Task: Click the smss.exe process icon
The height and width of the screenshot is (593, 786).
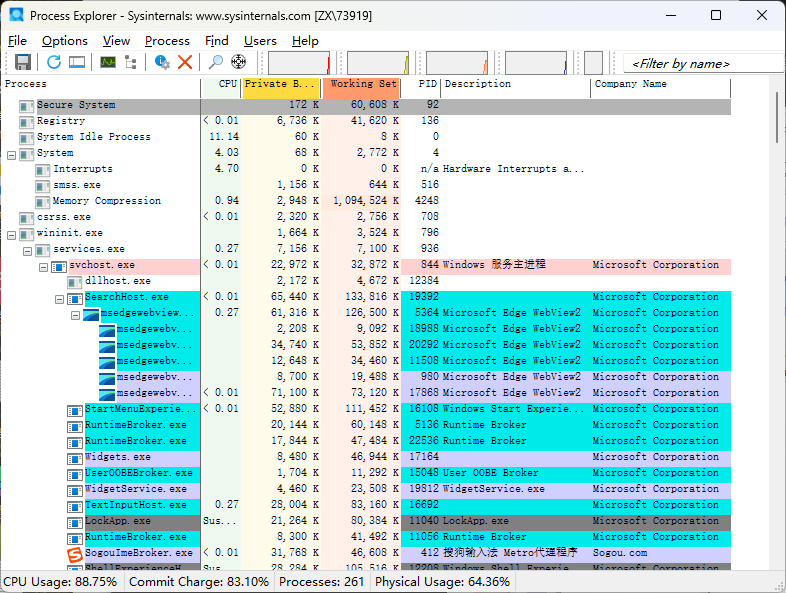Action: (x=43, y=186)
